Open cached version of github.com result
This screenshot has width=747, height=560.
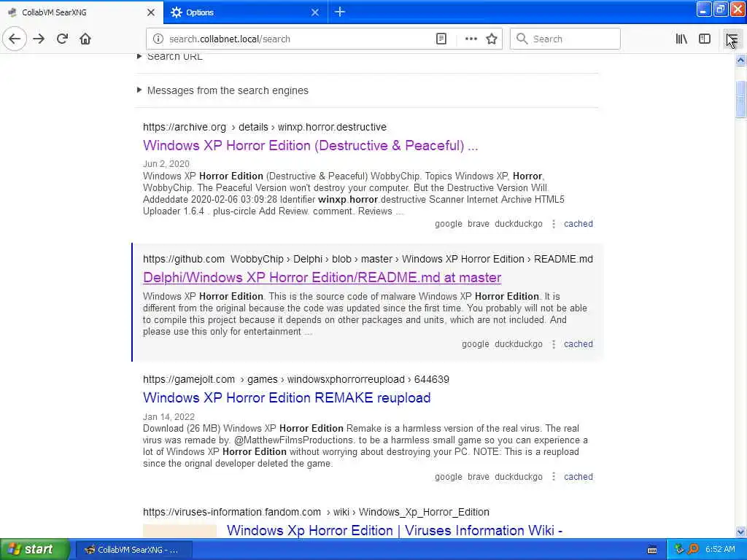coord(578,344)
